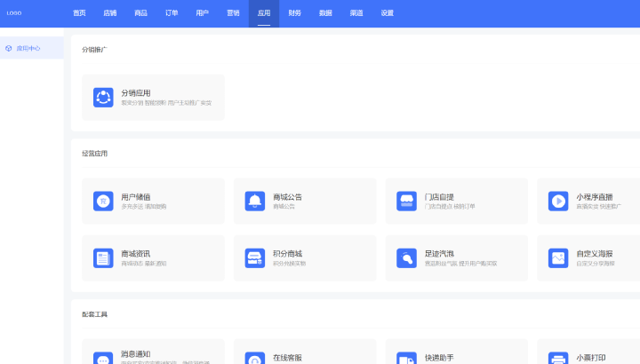This screenshot has width=640, height=364.
Task: Click the 消息通知 chat bubble icon
Action: [103, 358]
